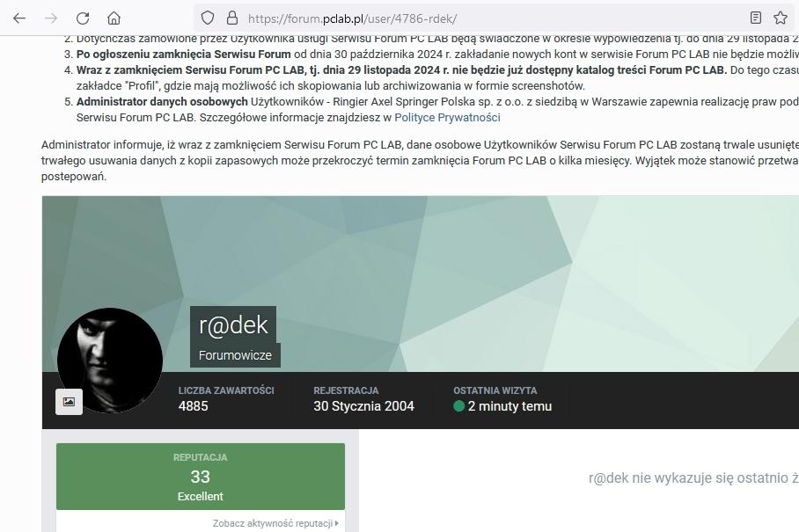799x532 pixels.
Task: Click the green online status dot
Action: click(x=458, y=406)
